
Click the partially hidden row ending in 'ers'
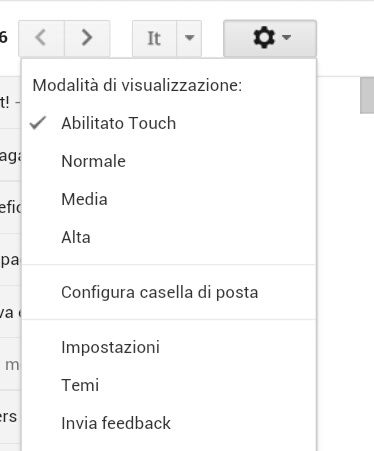[11, 417]
